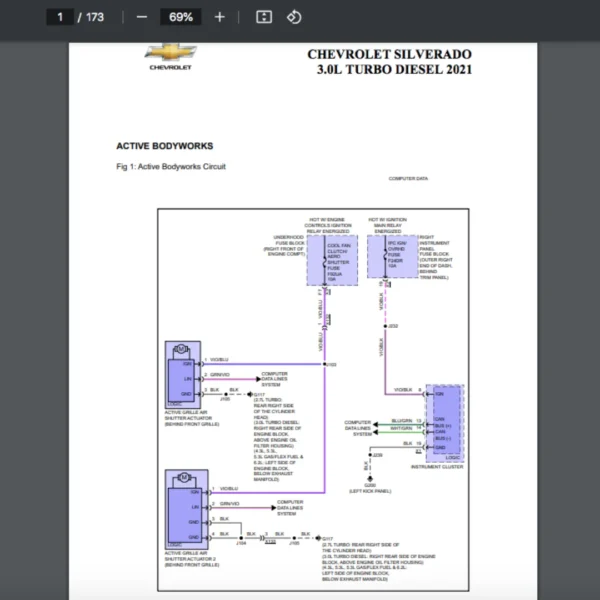
Task: Toggle the fit to page icon
Action: pos(264,17)
